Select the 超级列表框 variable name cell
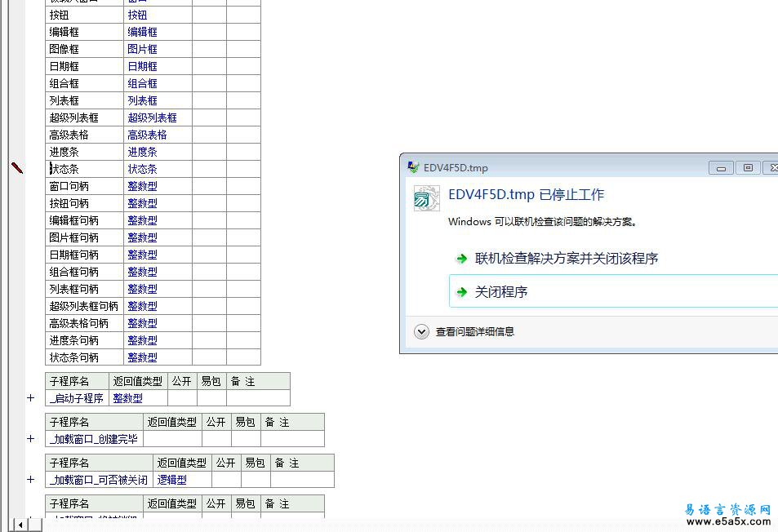The width and height of the screenshot is (778, 532). click(x=84, y=117)
